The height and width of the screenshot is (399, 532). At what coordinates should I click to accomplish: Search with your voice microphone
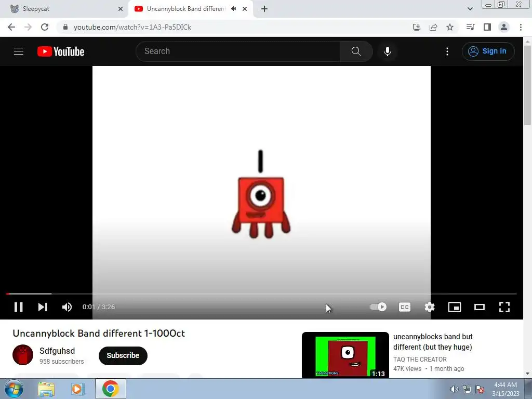tap(388, 51)
